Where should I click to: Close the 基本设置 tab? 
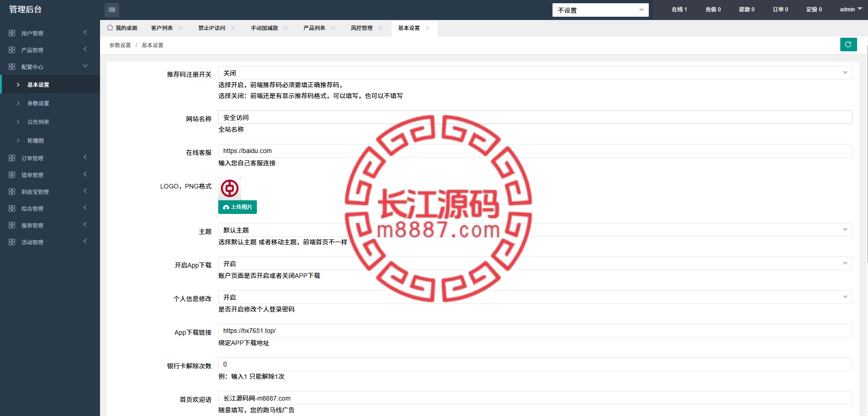pyautogui.click(x=428, y=28)
